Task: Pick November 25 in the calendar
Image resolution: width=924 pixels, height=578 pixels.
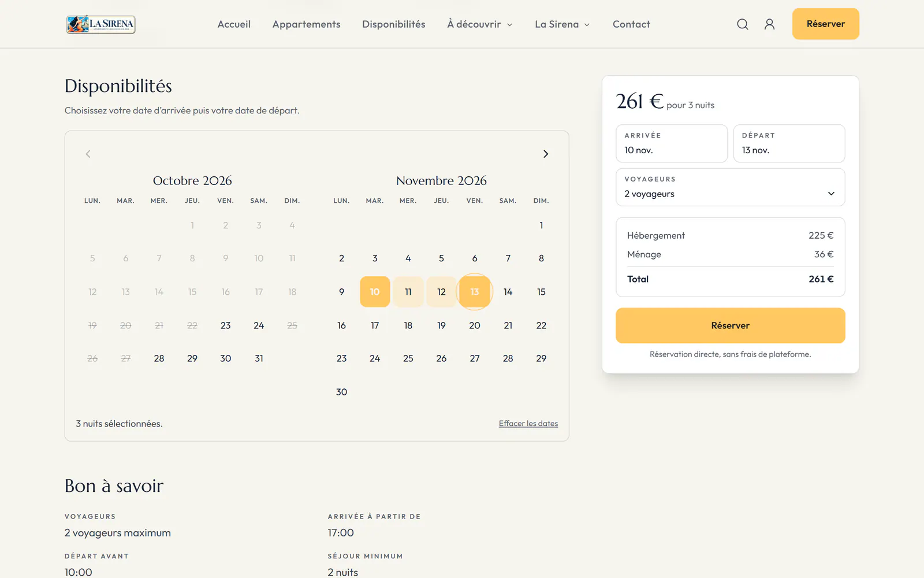Action: (408, 358)
